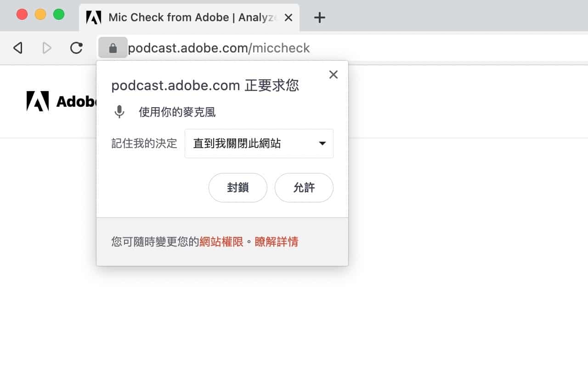This screenshot has width=588, height=368.
Task: Select the Mic Check from Adobe tab
Action: (x=189, y=17)
